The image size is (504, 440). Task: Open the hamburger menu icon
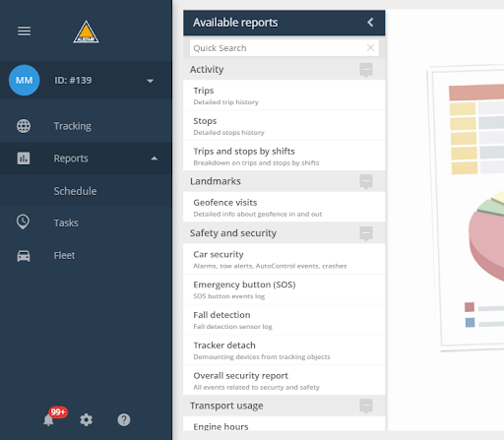click(x=24, y=31)
